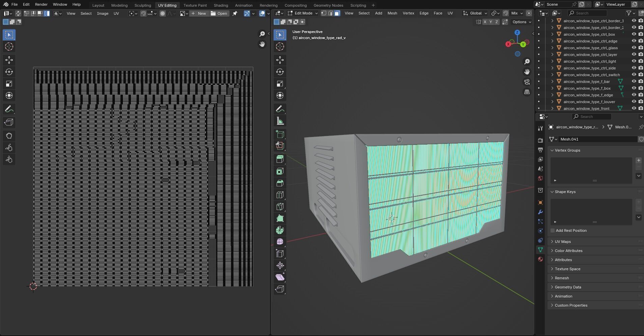Screen dimensions: 644x336
Task: Select the Shear tool
Action: (x=280, y=277)
